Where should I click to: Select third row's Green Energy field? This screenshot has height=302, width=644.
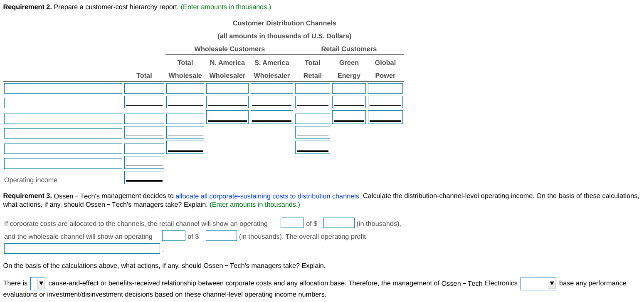[x=349, y=117]
